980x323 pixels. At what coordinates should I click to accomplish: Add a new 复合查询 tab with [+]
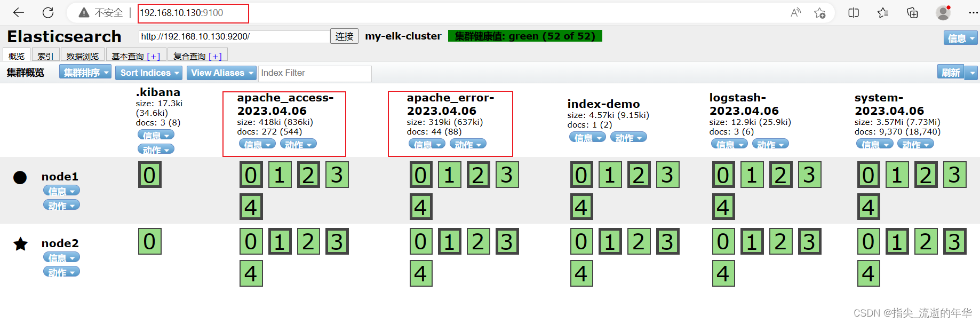coord(216,56)
